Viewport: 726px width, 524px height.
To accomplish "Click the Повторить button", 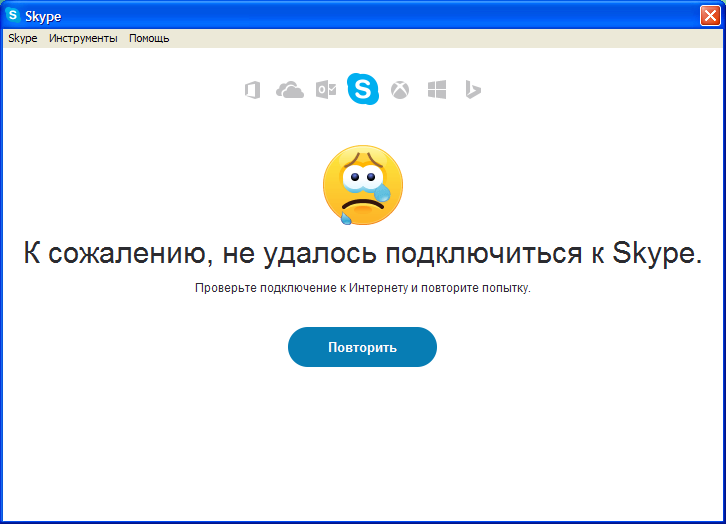I will click(x=362, y=347).
